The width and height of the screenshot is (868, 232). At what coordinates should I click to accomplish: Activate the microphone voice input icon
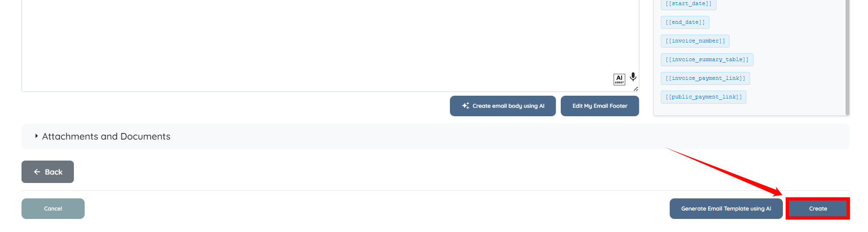point(633,77)
